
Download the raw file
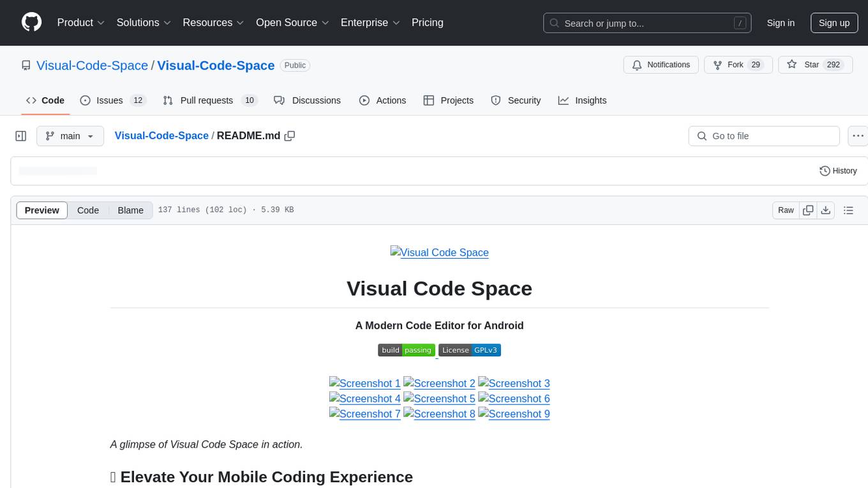pos(826,210)
